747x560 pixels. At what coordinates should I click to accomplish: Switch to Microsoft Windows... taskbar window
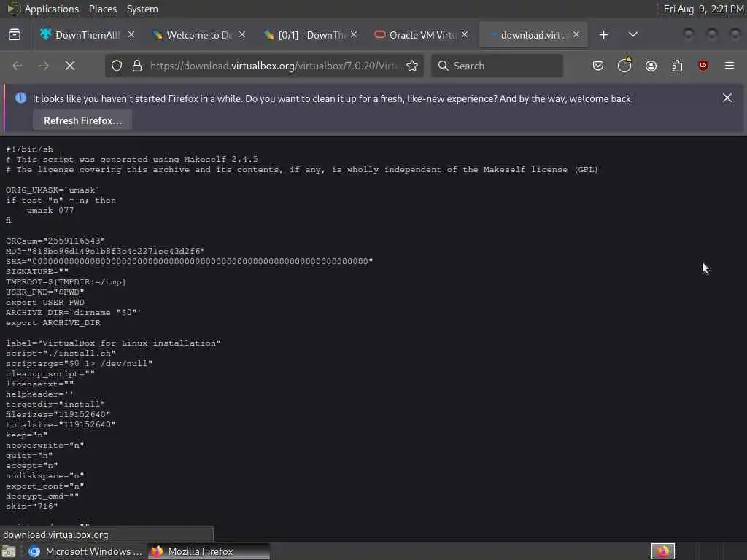tap(86, 551)
